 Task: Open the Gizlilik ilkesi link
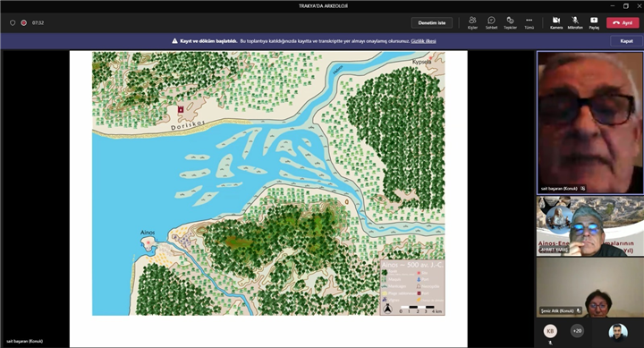click(x=423, y=41)
